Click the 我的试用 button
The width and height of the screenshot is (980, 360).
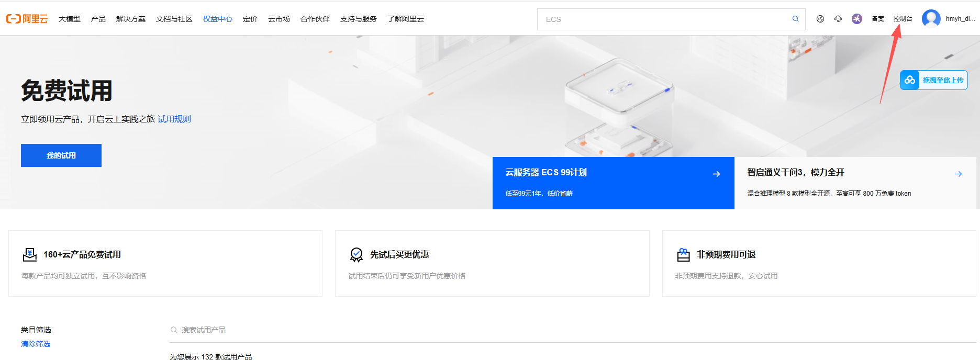tap(61, 155)
